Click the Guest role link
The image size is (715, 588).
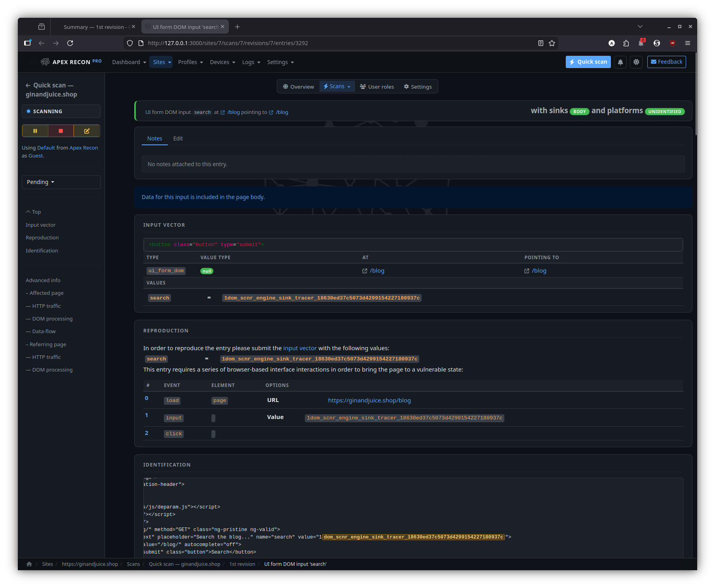tap(36, 156)
